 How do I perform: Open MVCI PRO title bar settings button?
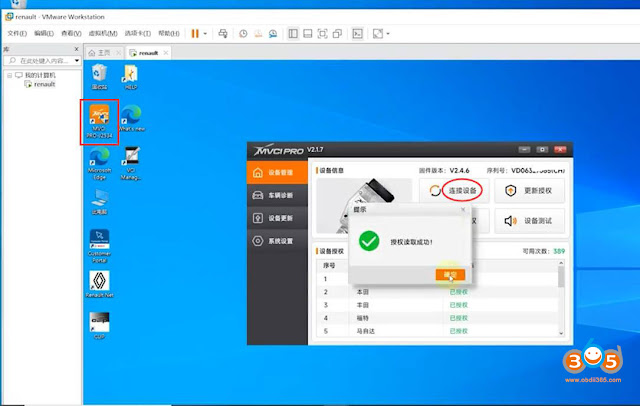pos(542,149)
